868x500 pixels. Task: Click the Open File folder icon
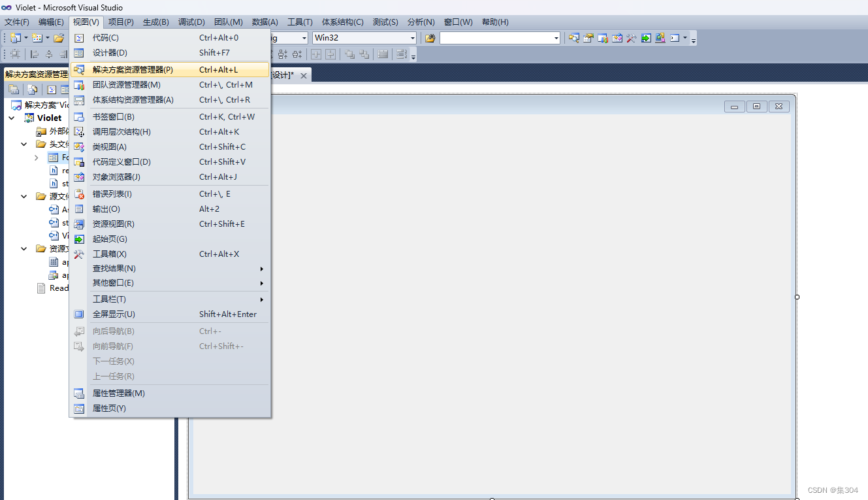(x=59, y=38)
